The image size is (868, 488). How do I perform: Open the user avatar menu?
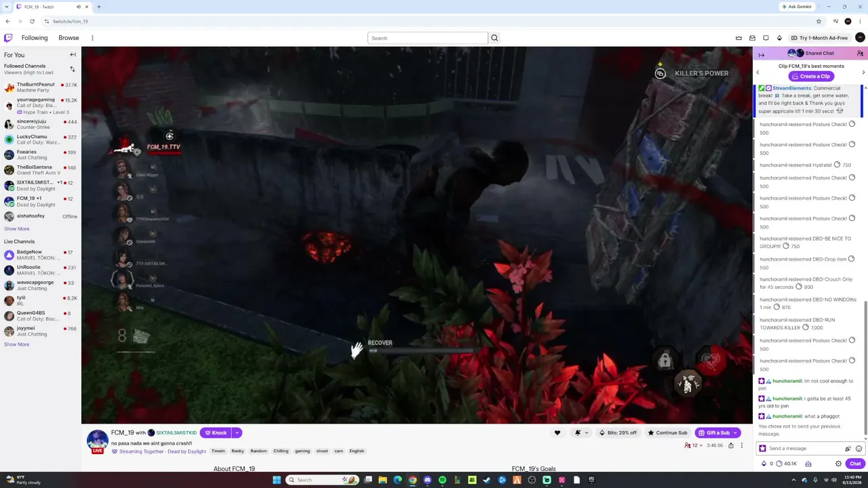tap(861, 38)
